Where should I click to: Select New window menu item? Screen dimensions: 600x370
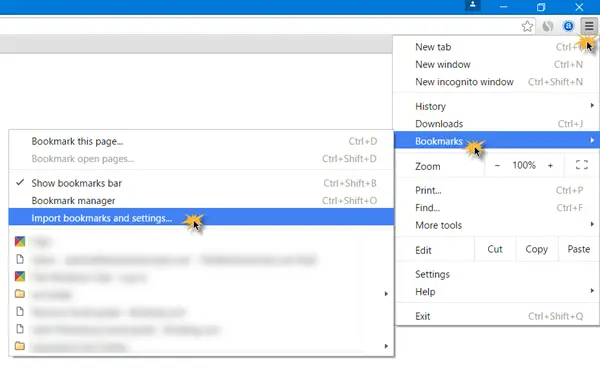click(497, 64)
